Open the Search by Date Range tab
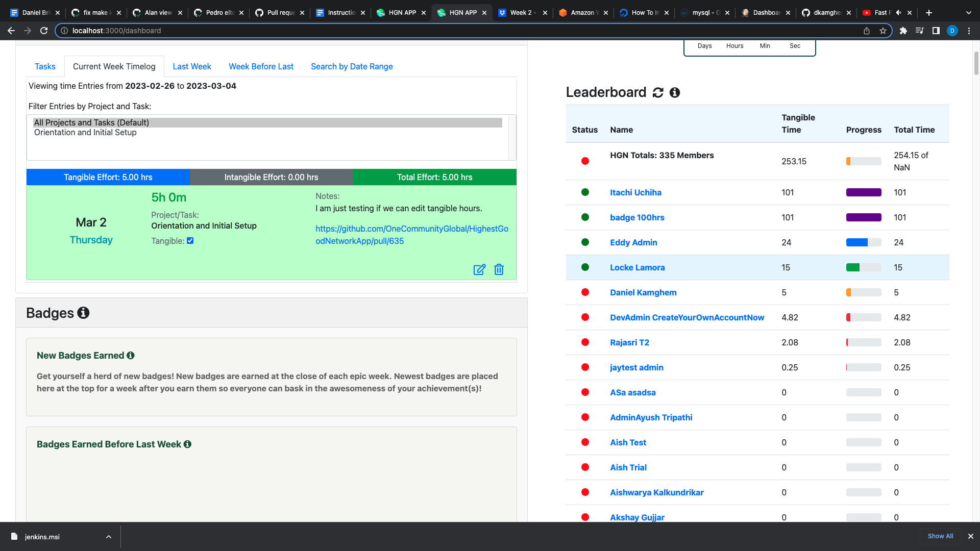This screenshot has width=980, height=551. [352, 66]
